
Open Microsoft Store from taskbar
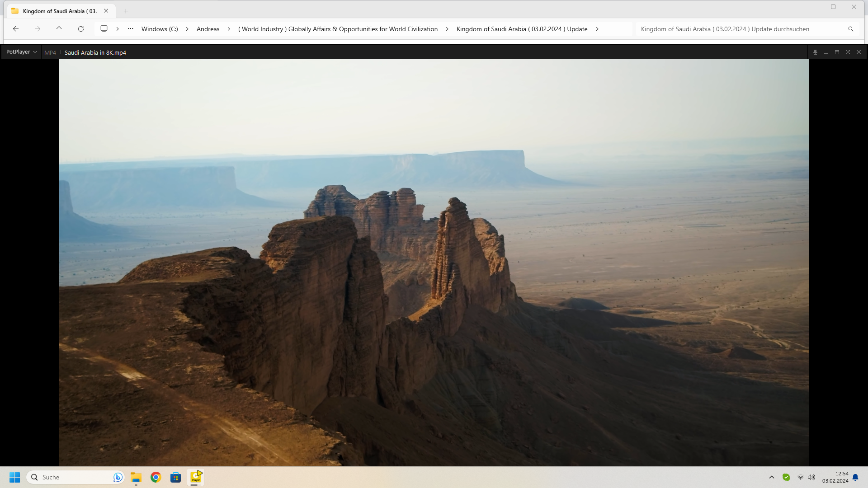tap(176, 477)
